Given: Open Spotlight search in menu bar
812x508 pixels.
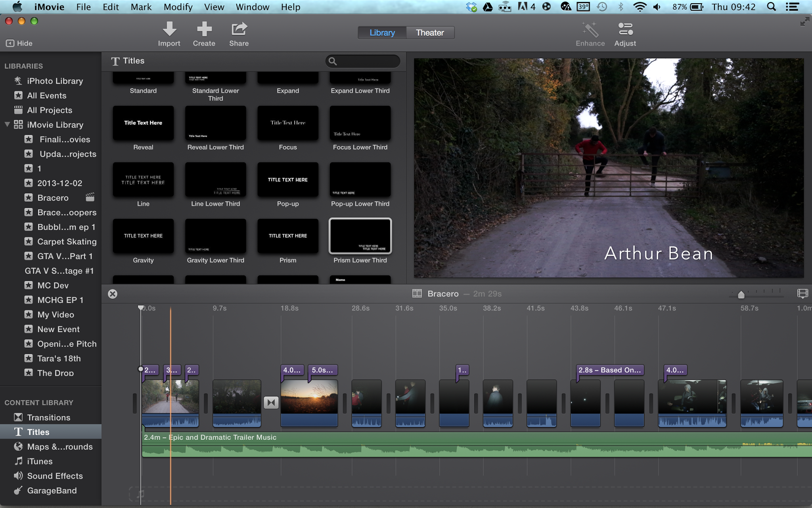Looking at the screenshot, I should tap(771, 7).
